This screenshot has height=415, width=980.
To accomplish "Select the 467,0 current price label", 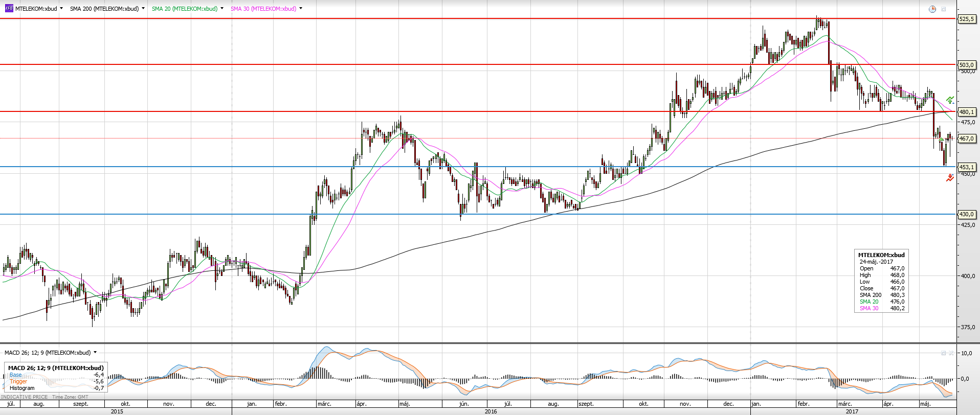I will click(x=967, y=139).
